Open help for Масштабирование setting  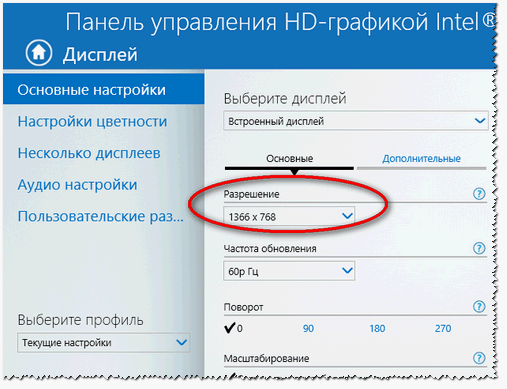479,358
